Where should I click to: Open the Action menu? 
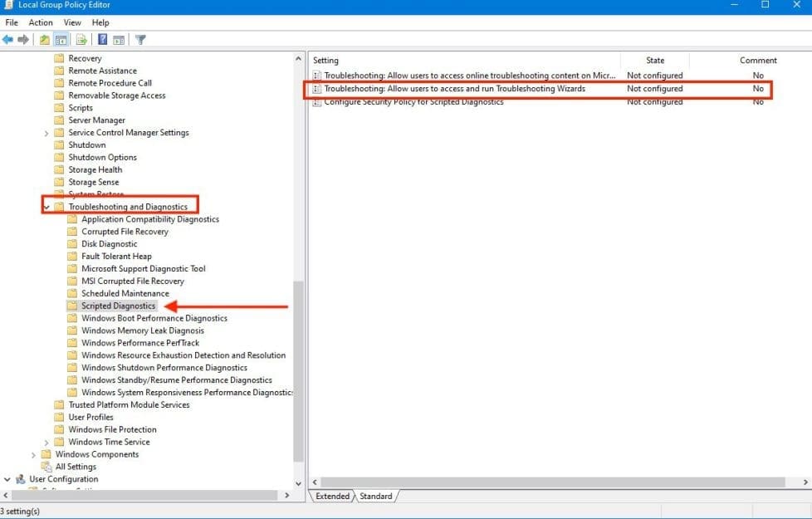(x=41, y=22)
